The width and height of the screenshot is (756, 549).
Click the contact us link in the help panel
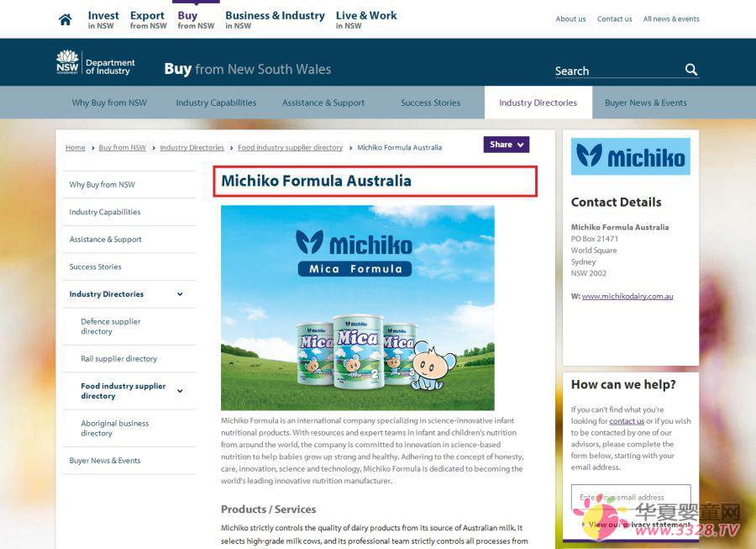(627, 420)
